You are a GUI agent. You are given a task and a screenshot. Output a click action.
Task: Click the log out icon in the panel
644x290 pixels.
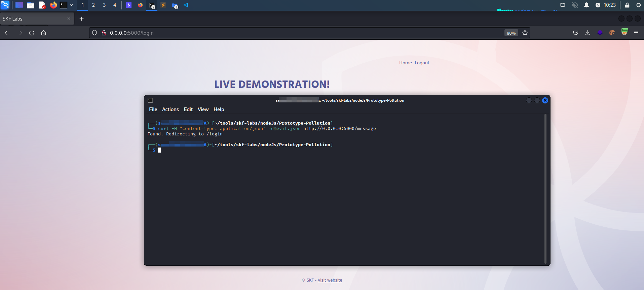[639, 5]
